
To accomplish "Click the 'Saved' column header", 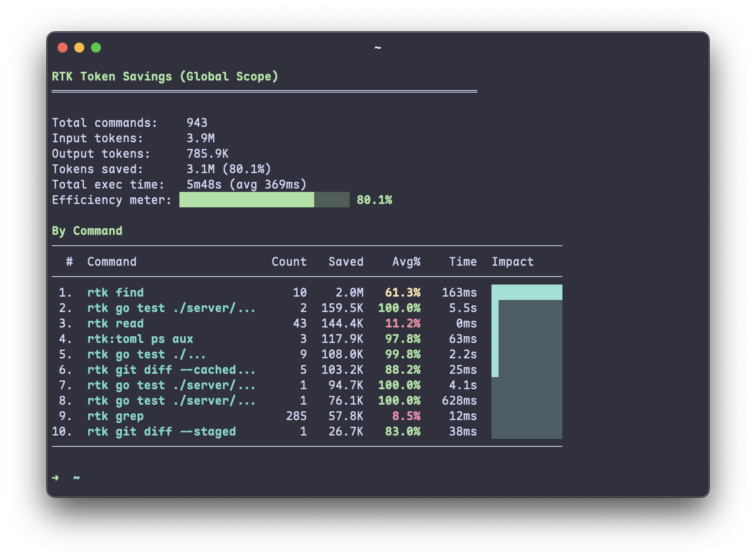I will pos(346,262).
